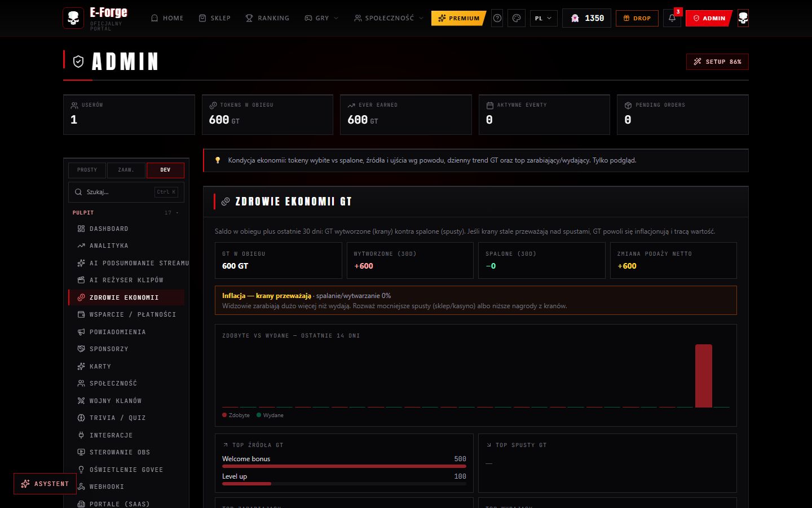Image resolution: width=812 pixels, height=508 pixels.
Task: Click the skull profile avatar icon
Action: click(743, 18)
